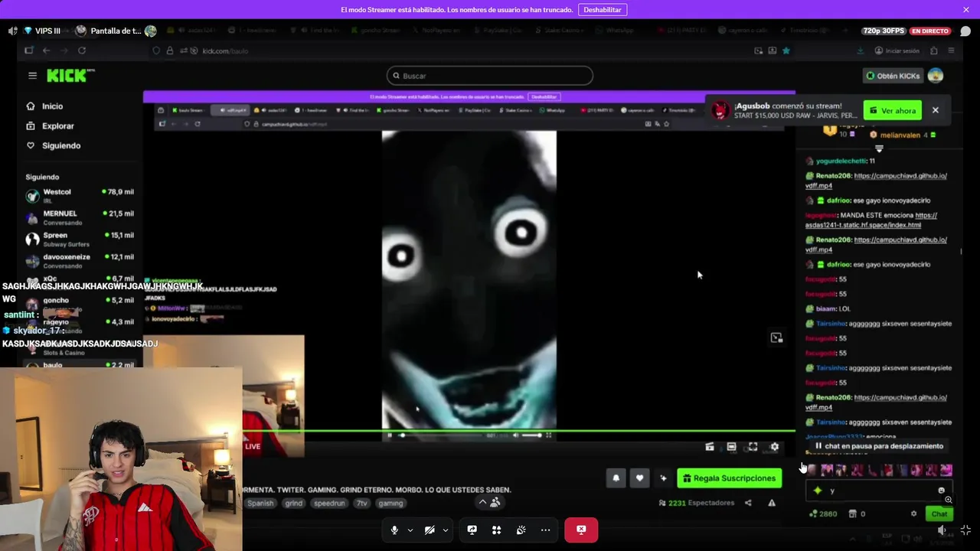Enter fullscreen on the inner video
The image size is (980, 551).
point(548,435)
